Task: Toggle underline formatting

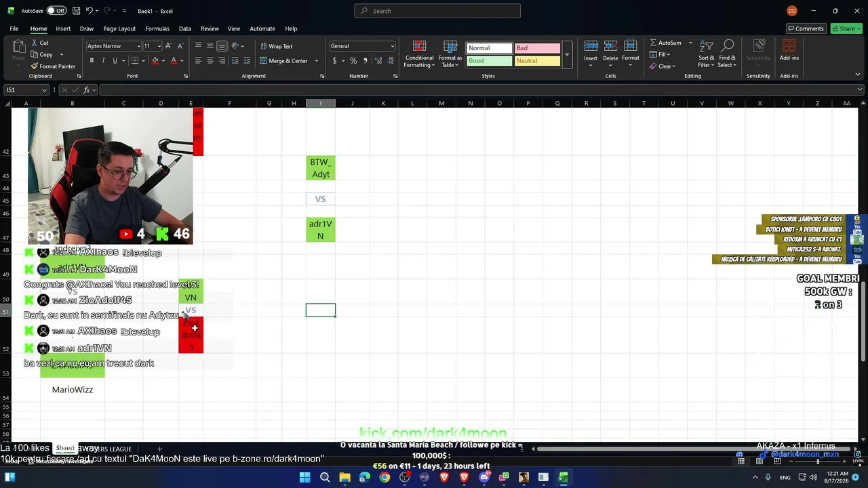Action: [115, 60]
